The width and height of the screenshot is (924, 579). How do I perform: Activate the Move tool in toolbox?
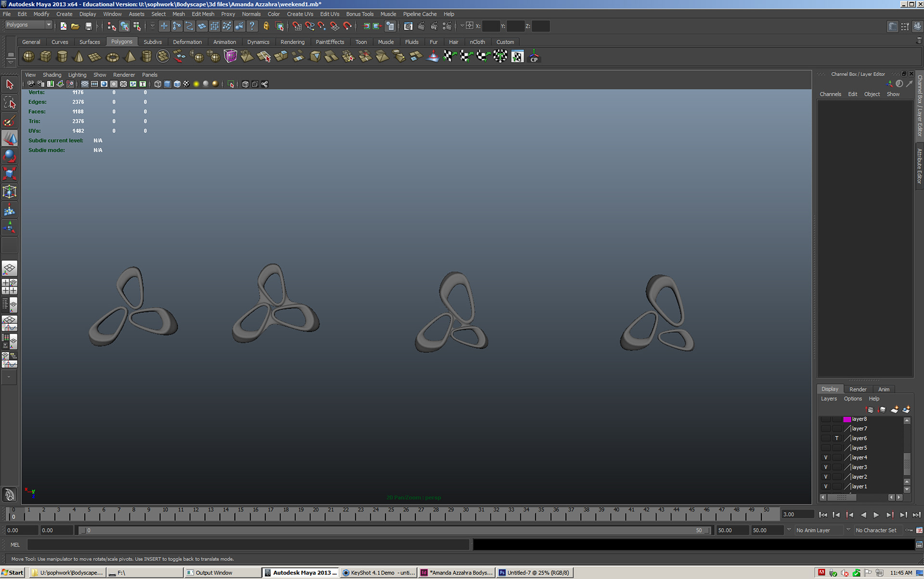tap(10, 138)
